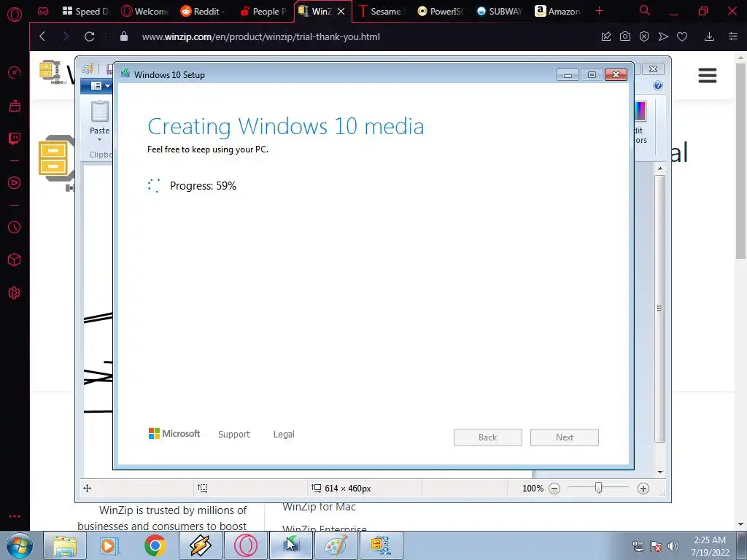This screenshot has height=560, width=747.
Task: Click the site security padlock icon
Action: (124, 36)
